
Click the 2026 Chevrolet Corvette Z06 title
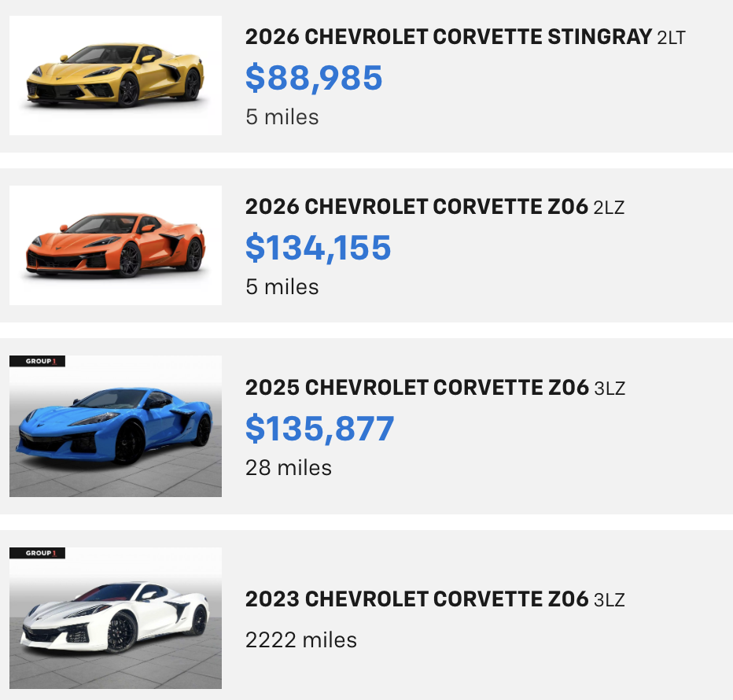click(416, 207)
